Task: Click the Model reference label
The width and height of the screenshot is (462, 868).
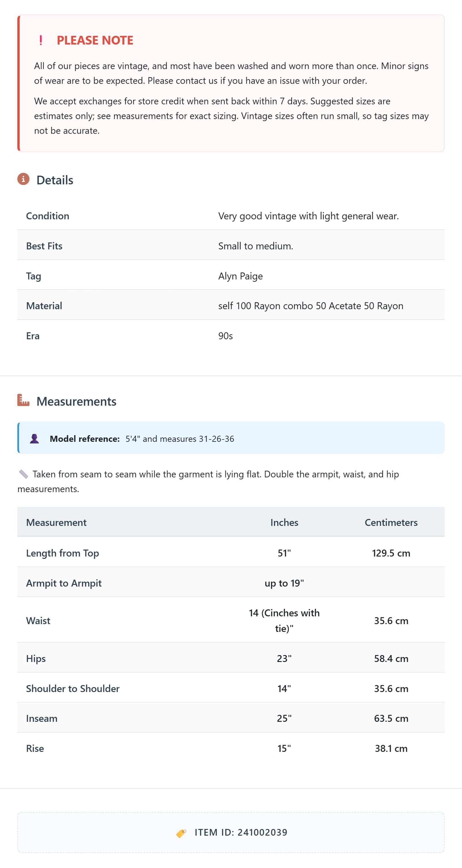Action: (84, 439)
